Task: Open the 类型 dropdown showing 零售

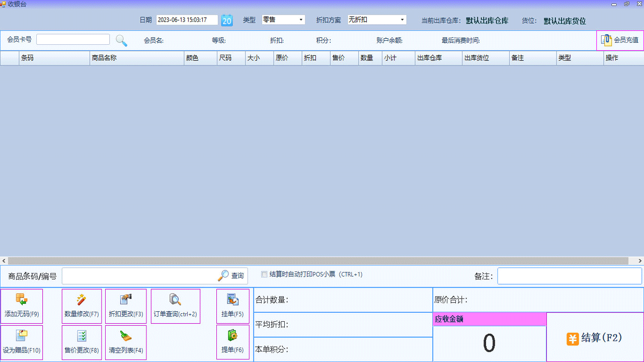Action: tap(283, 20)
